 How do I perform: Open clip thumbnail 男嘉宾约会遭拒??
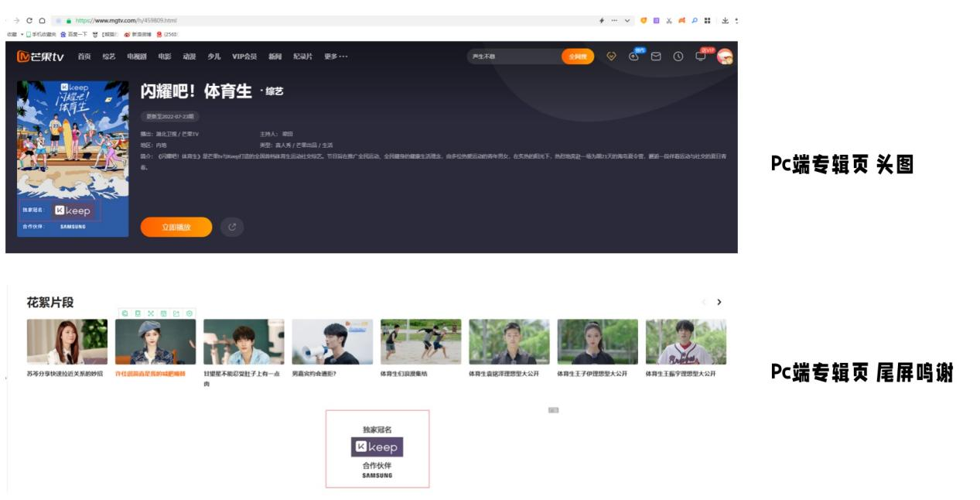pos(333,341)
